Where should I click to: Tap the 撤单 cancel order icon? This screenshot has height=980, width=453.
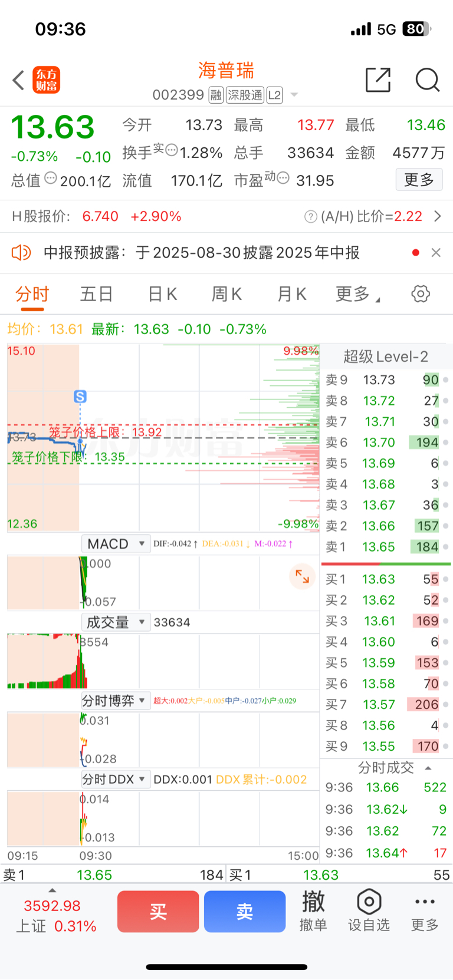313,911
